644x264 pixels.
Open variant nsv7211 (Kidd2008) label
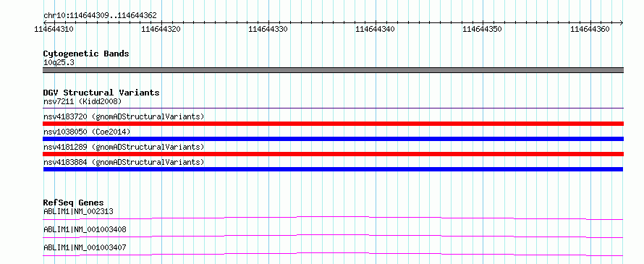click(82, 101)
